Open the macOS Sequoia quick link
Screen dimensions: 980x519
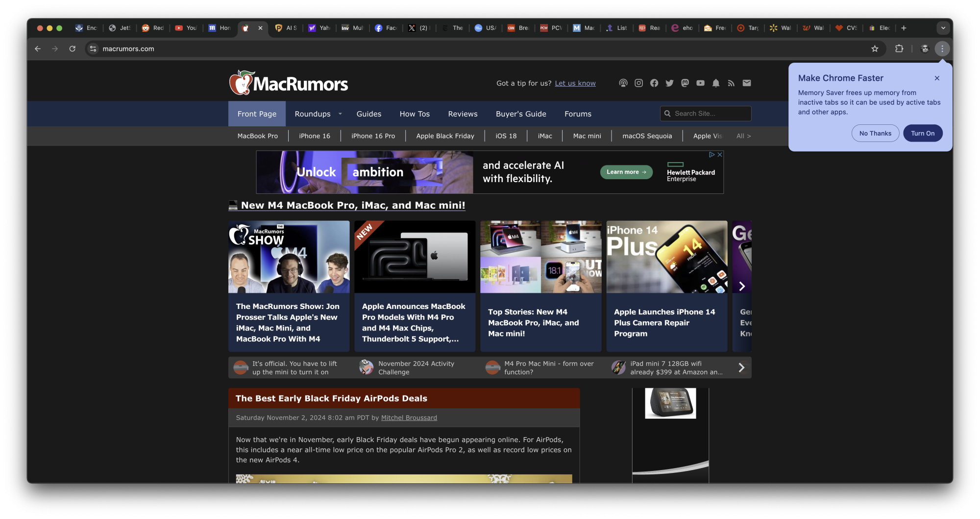pyautogui.click(x=647, y=136)
